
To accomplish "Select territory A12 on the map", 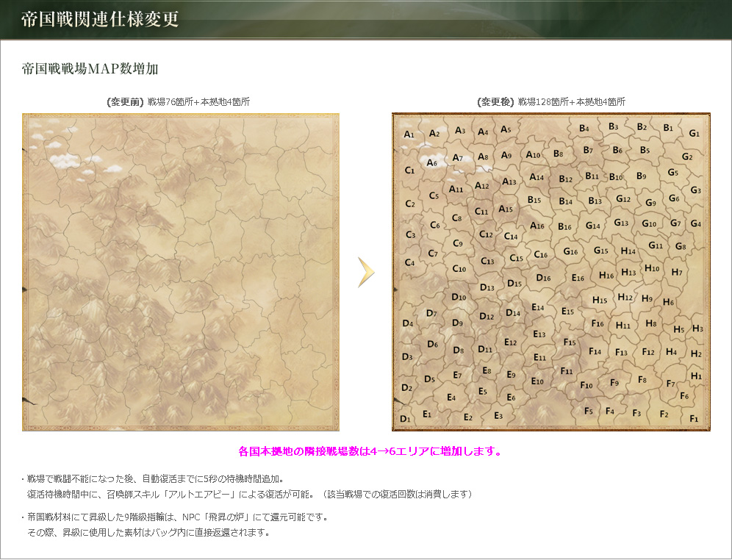I will [482, 186].
